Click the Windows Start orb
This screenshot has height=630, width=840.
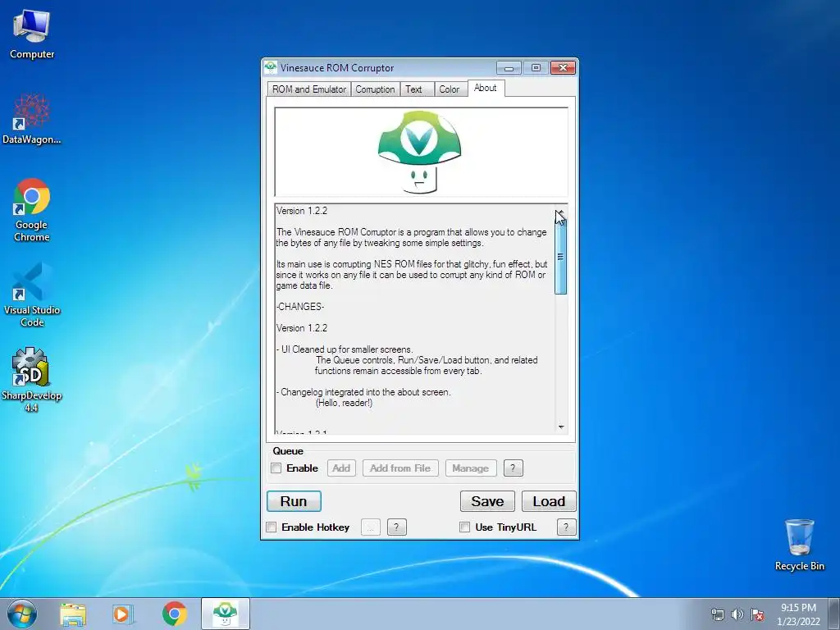22,614
